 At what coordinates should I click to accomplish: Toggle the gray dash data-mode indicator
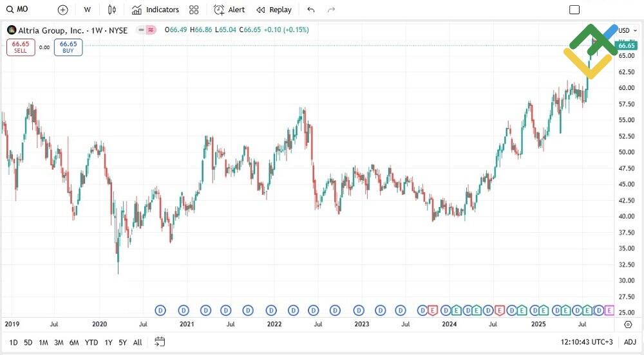coord(141,30)
